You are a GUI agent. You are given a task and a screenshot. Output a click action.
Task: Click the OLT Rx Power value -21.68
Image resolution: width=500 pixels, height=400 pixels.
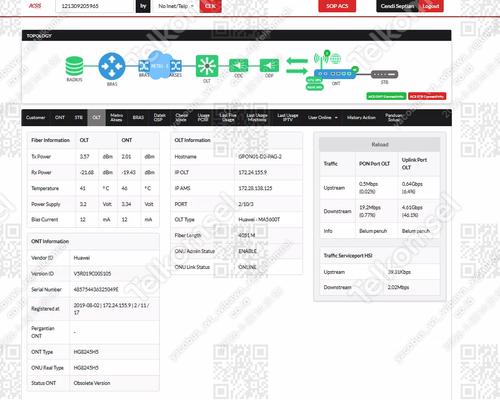[87, 173]
